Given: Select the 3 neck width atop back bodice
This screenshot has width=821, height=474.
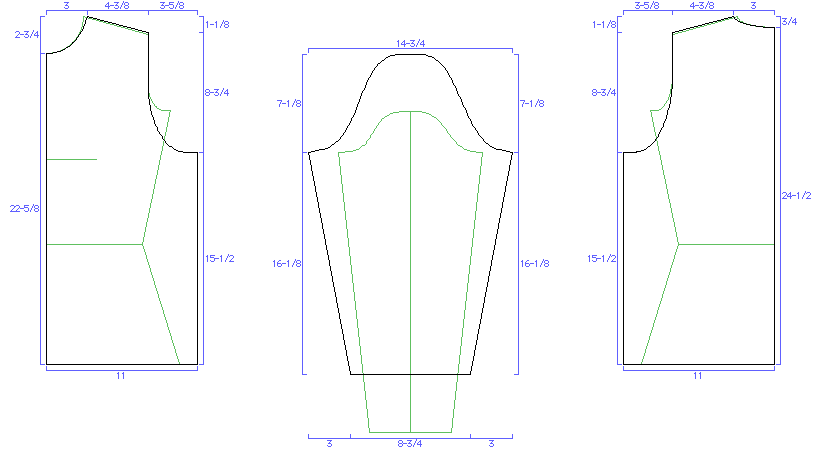Looking at the screenshot, I should point(753,6).
